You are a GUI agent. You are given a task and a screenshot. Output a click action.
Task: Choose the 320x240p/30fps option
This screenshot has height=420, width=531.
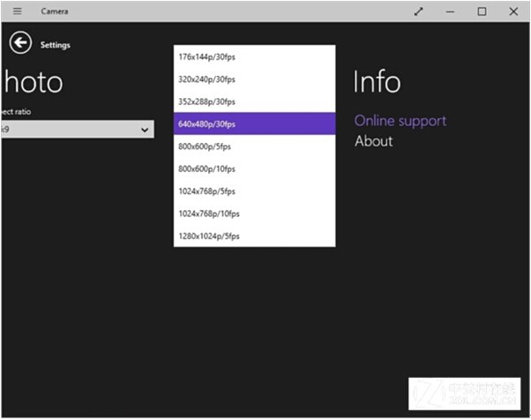pyautogui.click(x=254, y=79)
